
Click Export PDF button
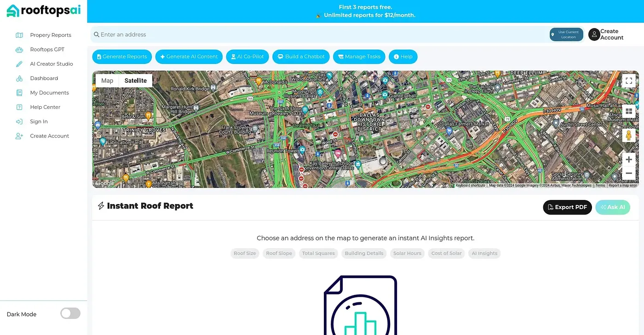567,207
